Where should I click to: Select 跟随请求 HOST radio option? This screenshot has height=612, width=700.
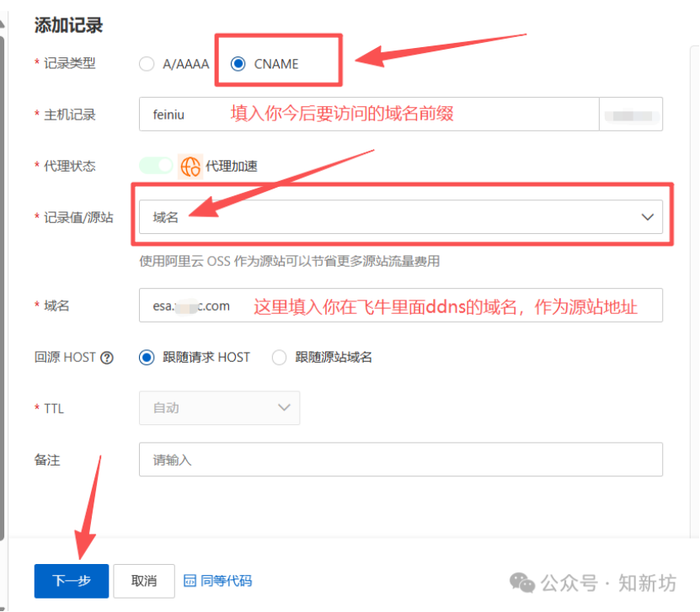[x=147, y=357]
